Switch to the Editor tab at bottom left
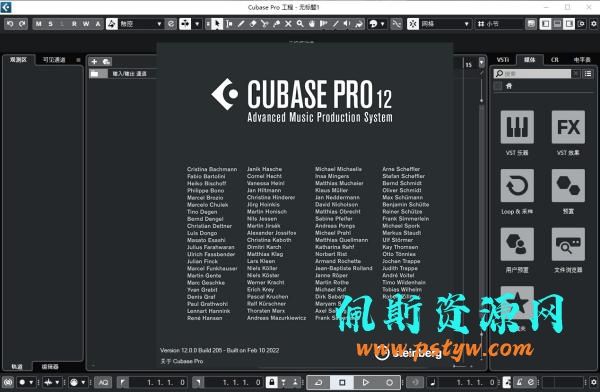600x392 pixels. coord(50,367)
